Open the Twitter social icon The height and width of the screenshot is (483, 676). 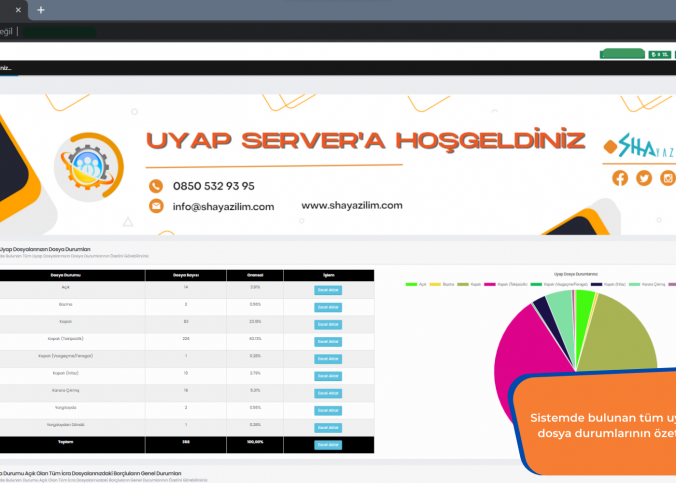pyautogui.click(x=644, y=178)
